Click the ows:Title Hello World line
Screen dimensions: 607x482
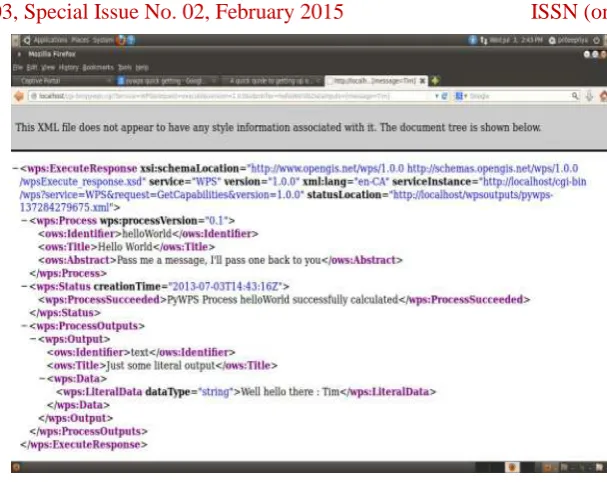126,247
